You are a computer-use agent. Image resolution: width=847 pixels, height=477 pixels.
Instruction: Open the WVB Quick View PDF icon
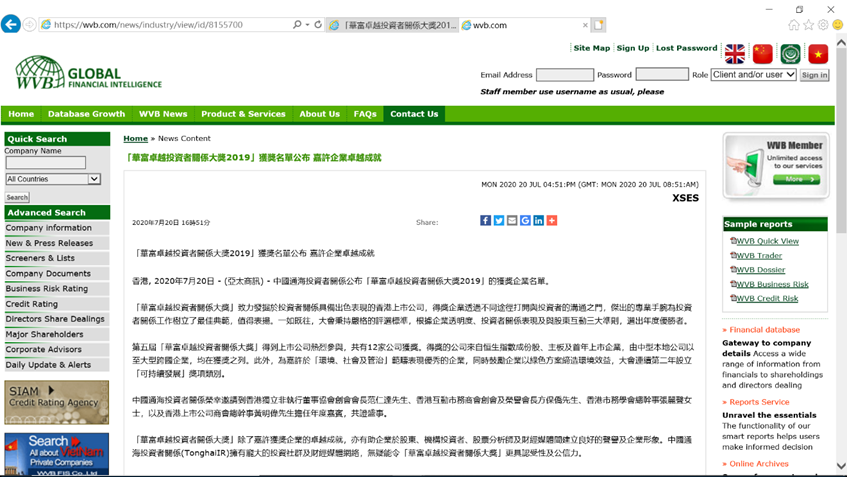(x=733, y=240)
